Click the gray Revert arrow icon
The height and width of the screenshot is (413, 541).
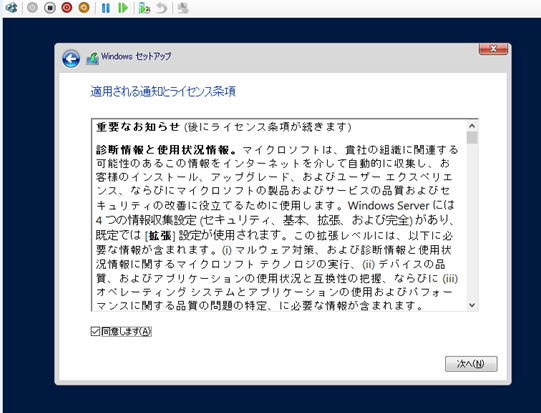coord(161,8)
